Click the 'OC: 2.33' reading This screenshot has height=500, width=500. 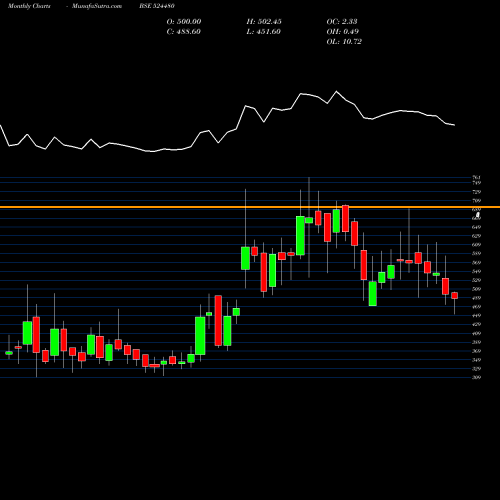[342, 22]
